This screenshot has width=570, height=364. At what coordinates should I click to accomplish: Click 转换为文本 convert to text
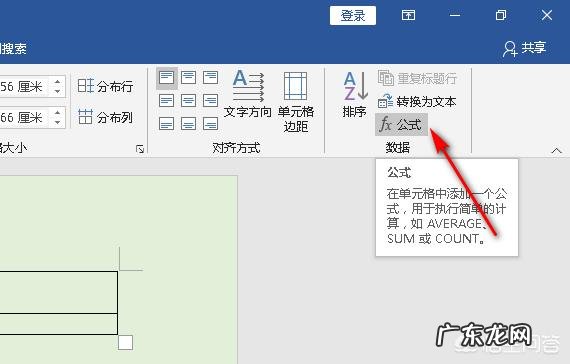point(417,101)
